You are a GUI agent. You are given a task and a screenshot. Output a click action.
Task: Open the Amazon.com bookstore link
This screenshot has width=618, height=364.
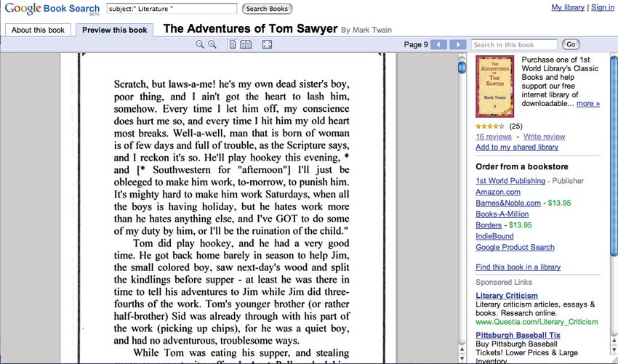(x=498, y=192)
